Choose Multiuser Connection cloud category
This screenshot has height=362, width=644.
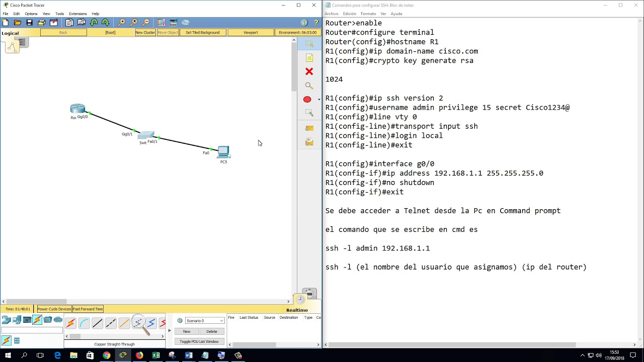58,320
